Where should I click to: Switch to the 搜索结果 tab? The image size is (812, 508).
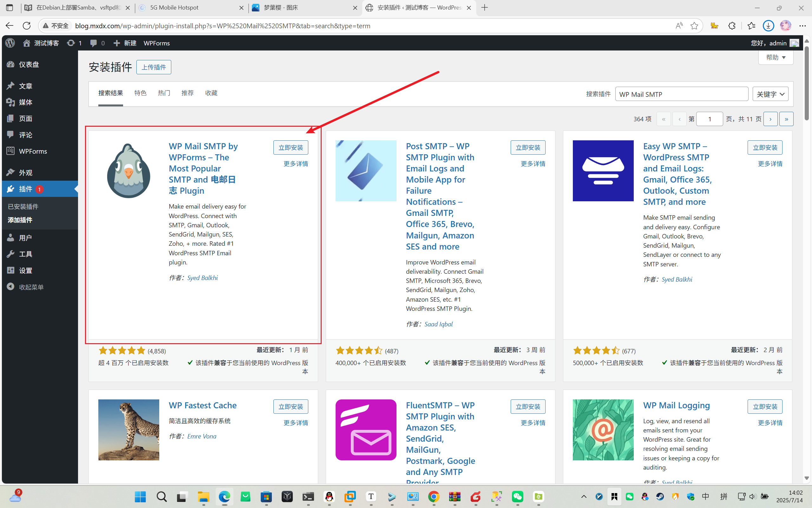(110, 93)
